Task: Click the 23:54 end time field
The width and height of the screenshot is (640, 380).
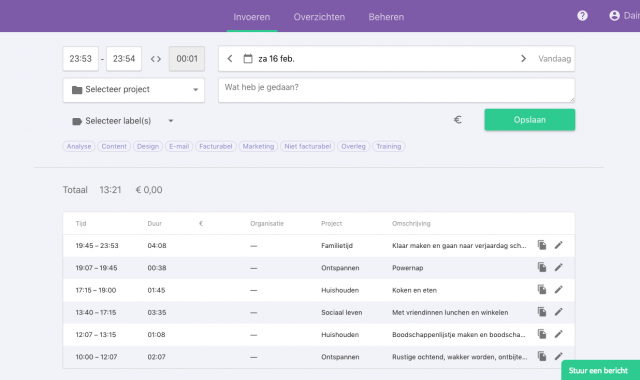Action: pyautogui.click(x=124, y=59)
